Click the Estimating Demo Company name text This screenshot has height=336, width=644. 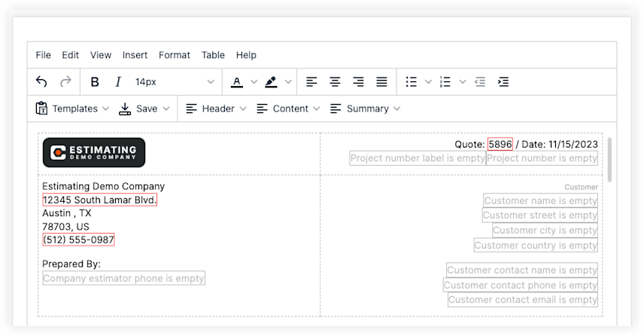[104, 186]
